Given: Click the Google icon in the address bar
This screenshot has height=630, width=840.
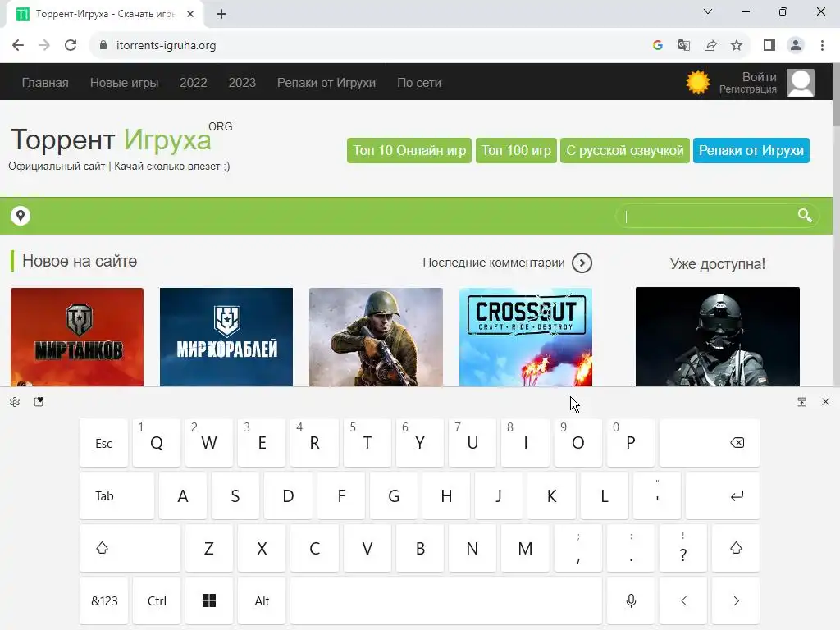Looking at the screenshot, I should (x=658, y=46).
